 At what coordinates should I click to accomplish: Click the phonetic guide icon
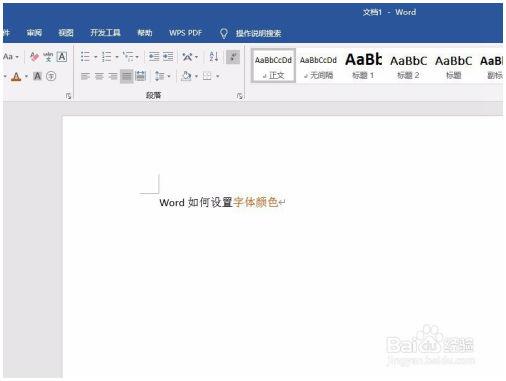[x=48, y=57]
